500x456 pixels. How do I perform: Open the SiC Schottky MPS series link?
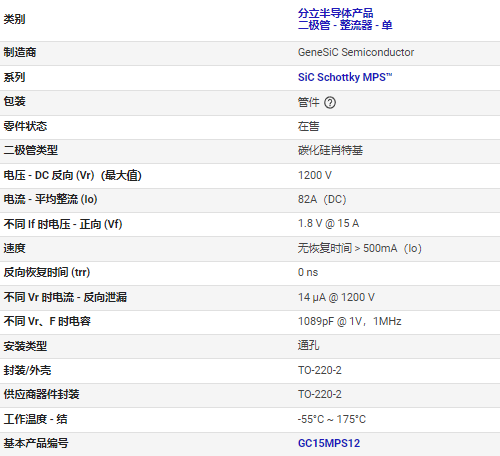[x=345, y=77]
